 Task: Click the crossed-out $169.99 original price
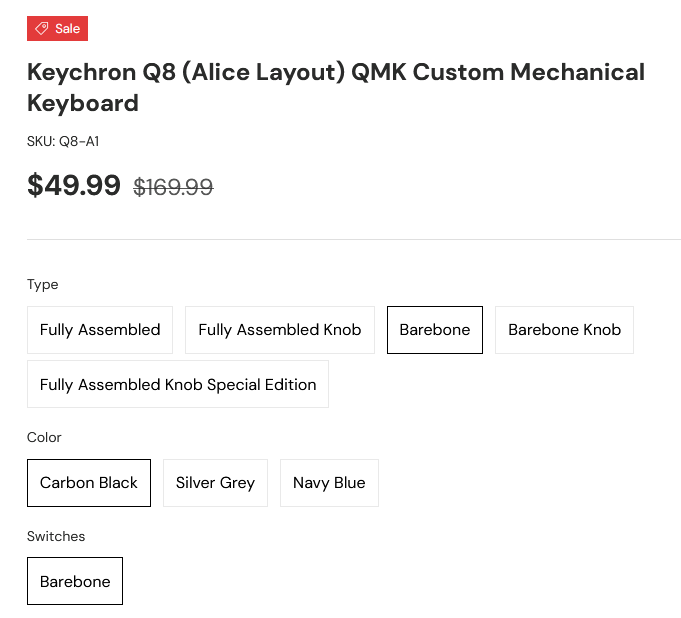click(x=173, y=187)
